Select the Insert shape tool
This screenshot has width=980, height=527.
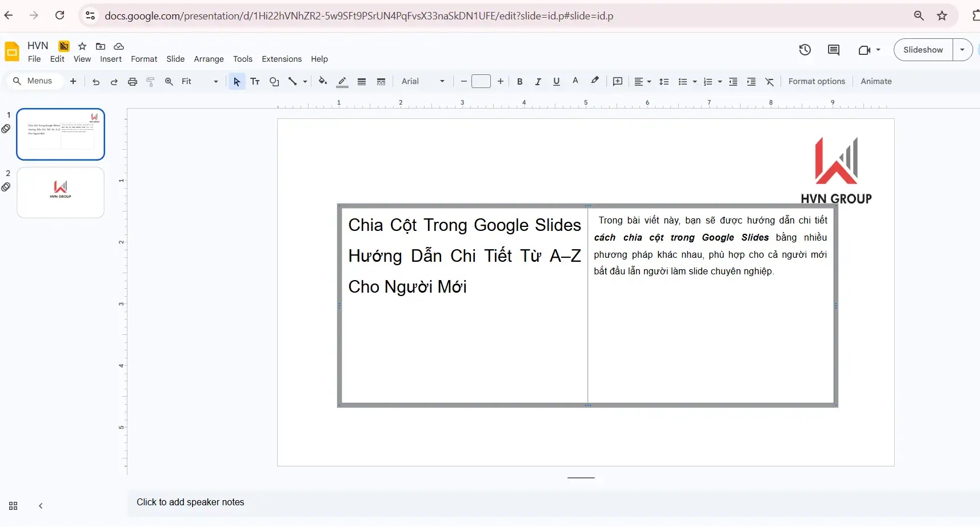point(274,81)
